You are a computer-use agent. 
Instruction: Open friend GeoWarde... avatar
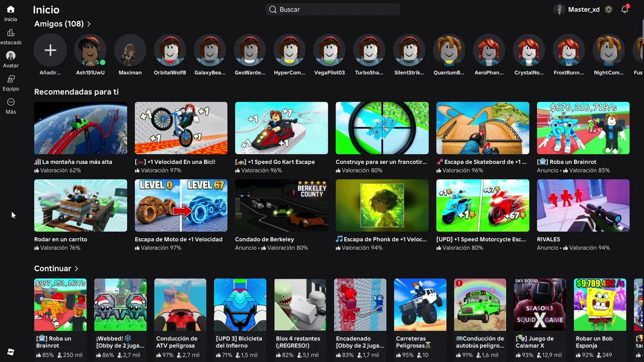[x=250, y=50]
